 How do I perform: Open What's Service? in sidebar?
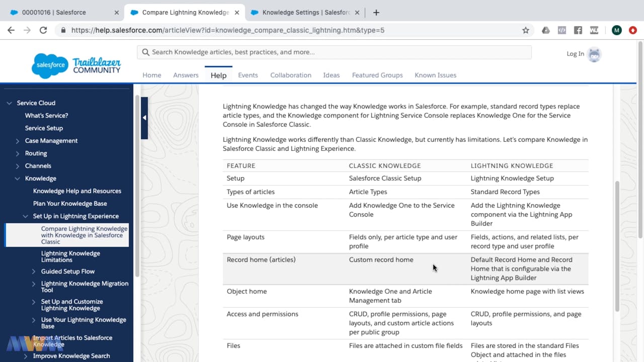[46, 116]
